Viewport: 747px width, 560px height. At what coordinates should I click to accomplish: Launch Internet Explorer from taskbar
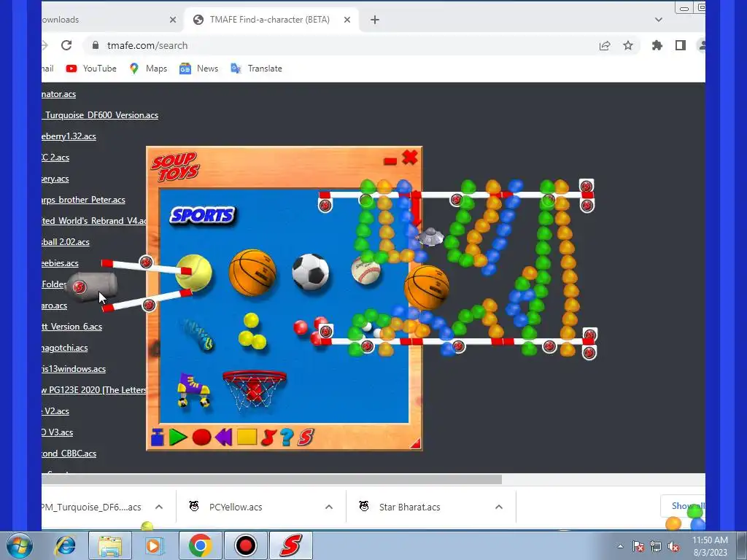coord(65,545)
